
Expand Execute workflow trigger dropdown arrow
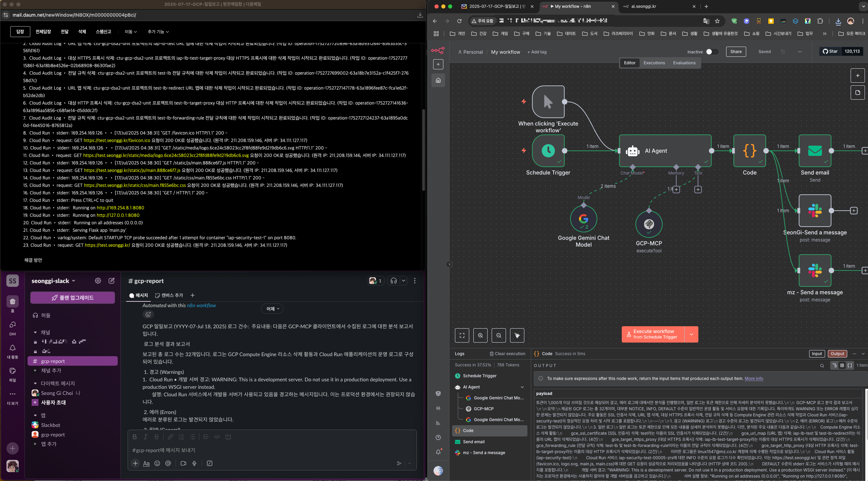pyautogui.click(x=691, y=334)
